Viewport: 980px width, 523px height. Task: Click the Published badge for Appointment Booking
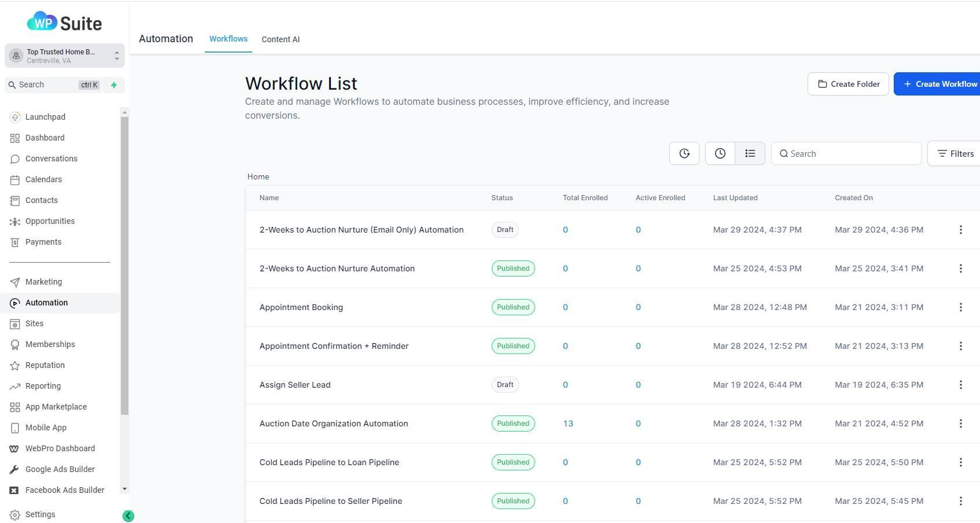(x=513, y=307)
